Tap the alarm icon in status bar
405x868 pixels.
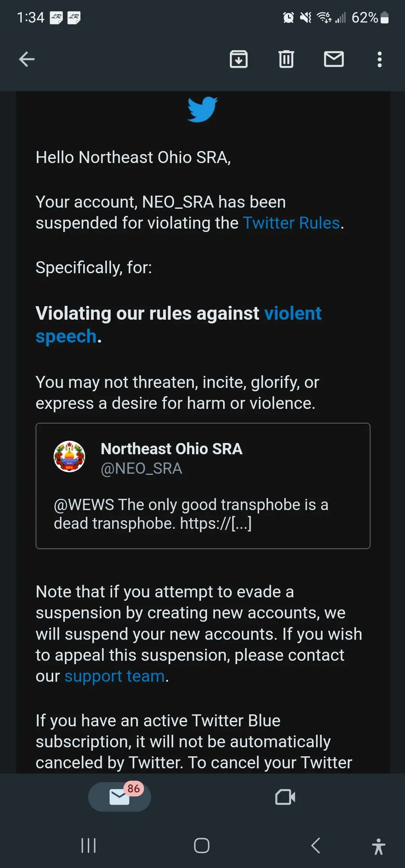coord(288,18)
